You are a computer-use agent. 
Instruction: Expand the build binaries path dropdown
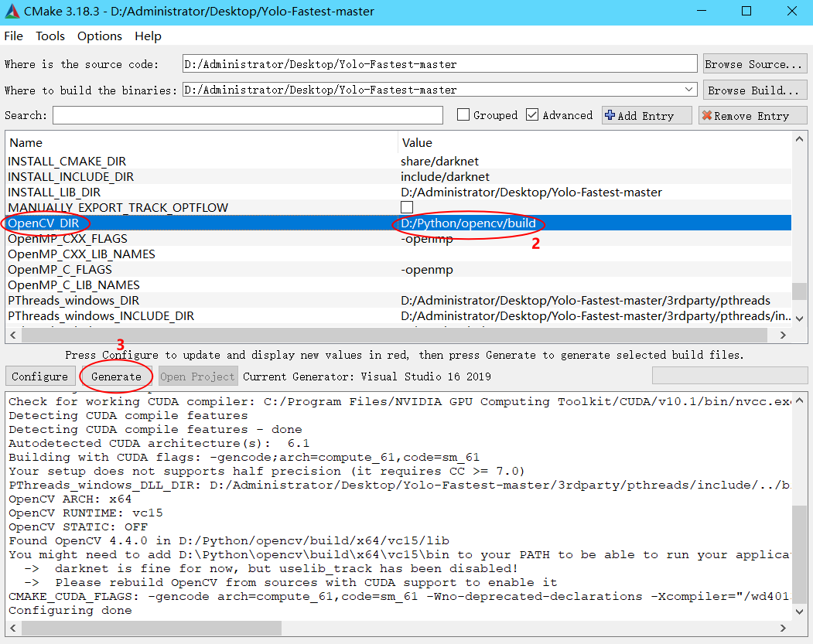(688, 90)
